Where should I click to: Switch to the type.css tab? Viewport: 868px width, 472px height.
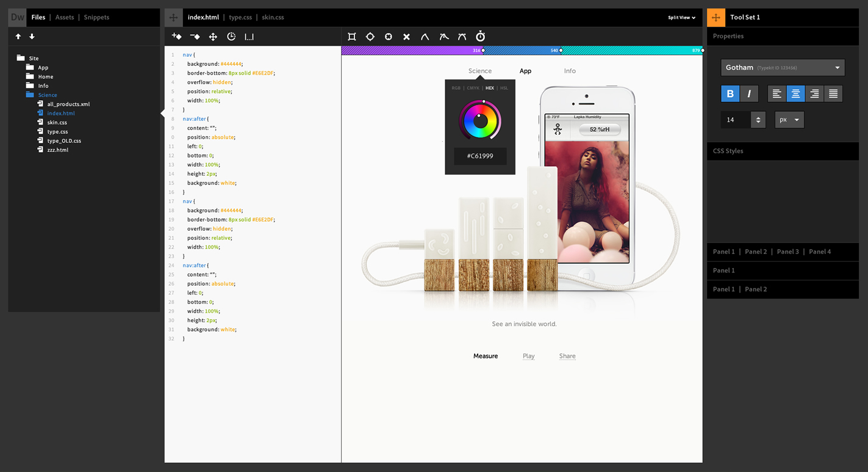click(x=240, y=18)
